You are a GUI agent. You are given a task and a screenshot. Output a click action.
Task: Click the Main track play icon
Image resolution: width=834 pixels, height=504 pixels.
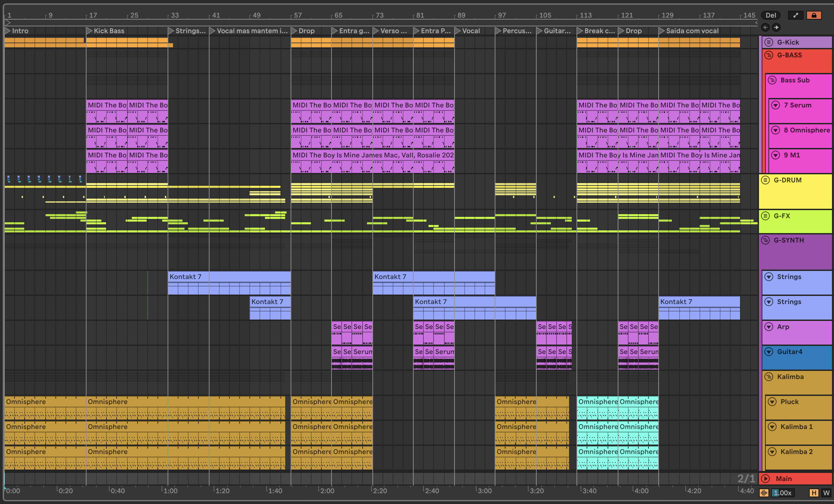coord(766,479)
